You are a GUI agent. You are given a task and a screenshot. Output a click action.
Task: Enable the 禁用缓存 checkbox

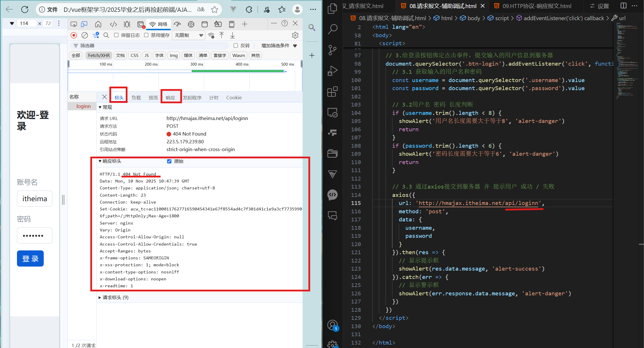point(146,35)
